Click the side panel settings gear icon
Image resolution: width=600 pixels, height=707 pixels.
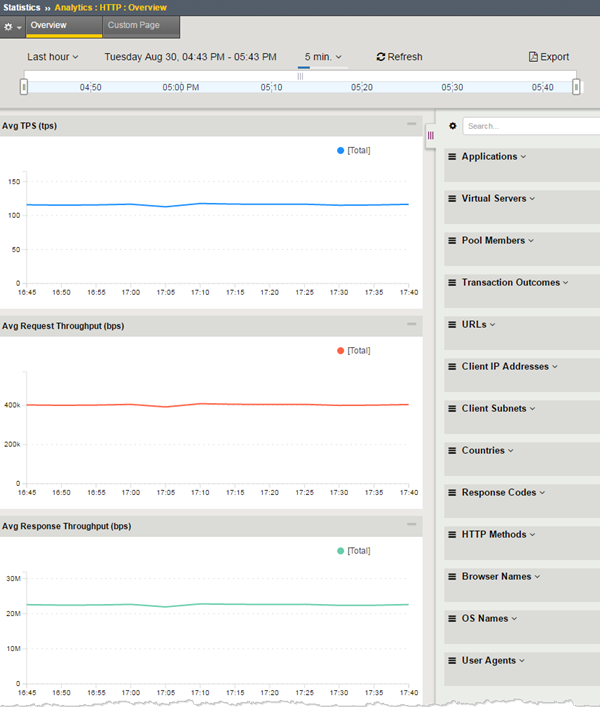tap(452, 126)
